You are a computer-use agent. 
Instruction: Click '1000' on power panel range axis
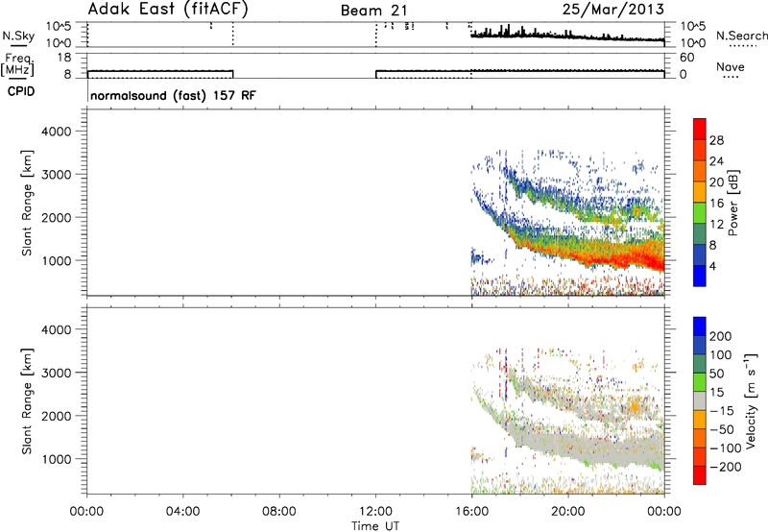57,260
